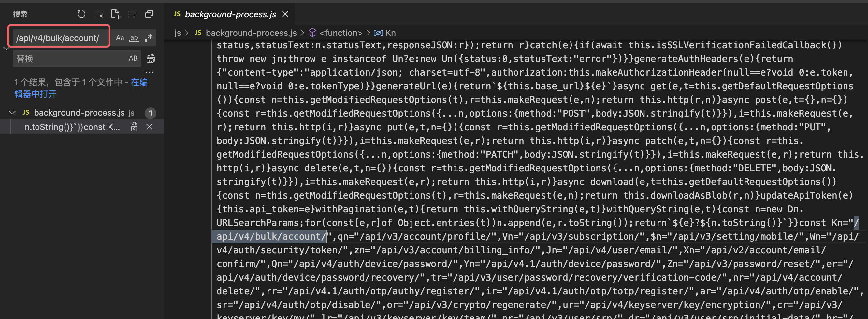
Task: Replace All occurrences next to replace field
Action: click(151, 58)
